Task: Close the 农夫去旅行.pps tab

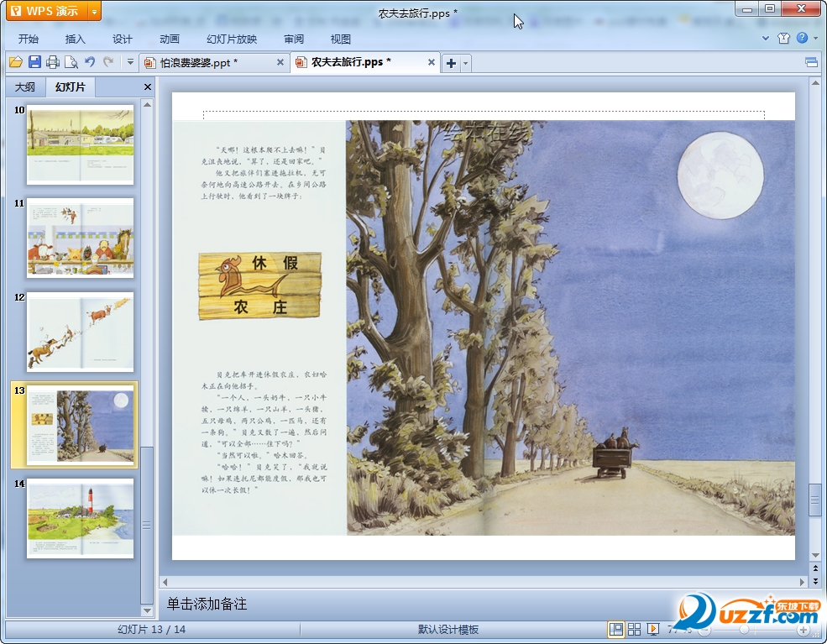Action: 431,62
